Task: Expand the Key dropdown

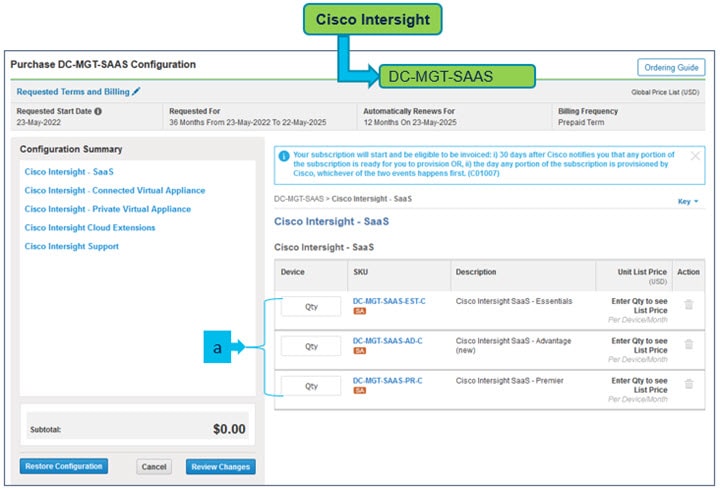Action: coord(687,202)
